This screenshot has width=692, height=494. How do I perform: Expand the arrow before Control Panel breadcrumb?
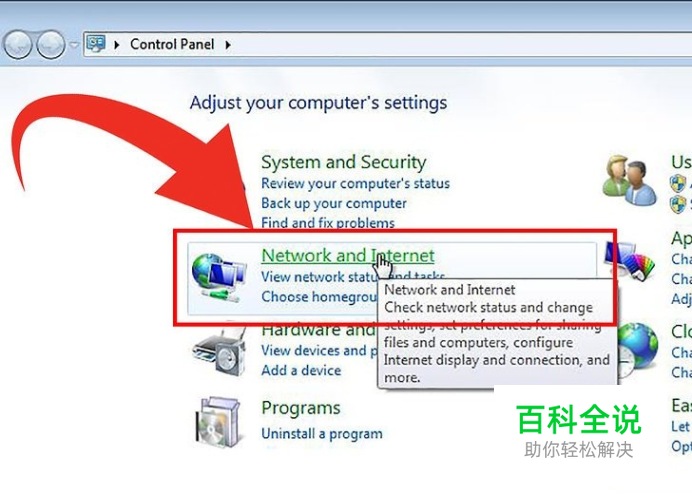117,45
